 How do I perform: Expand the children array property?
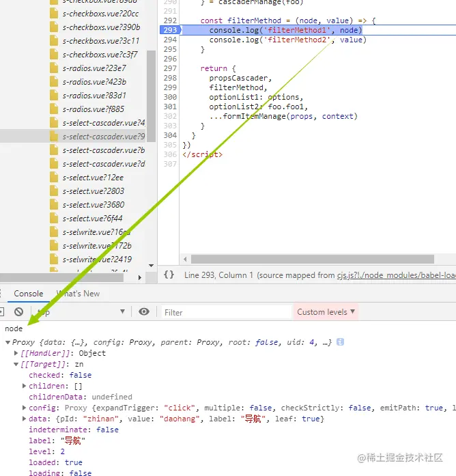tap(25, 386)
